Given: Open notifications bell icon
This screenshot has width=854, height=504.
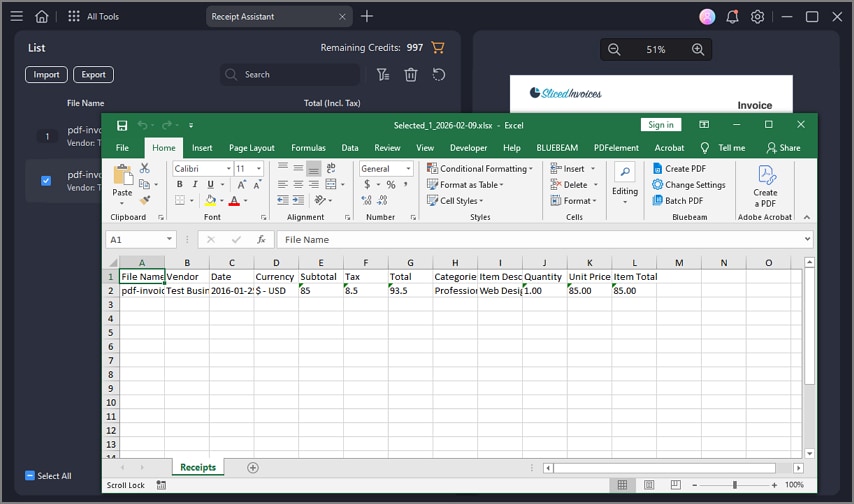Looking at the screenshot, I should click(x=732, y=17).
